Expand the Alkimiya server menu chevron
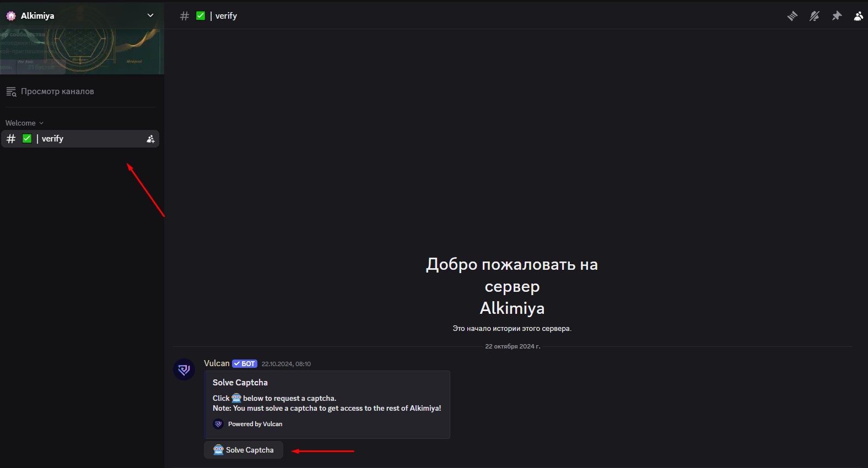The height and width of the screenshot is (468, 868). 150,15
